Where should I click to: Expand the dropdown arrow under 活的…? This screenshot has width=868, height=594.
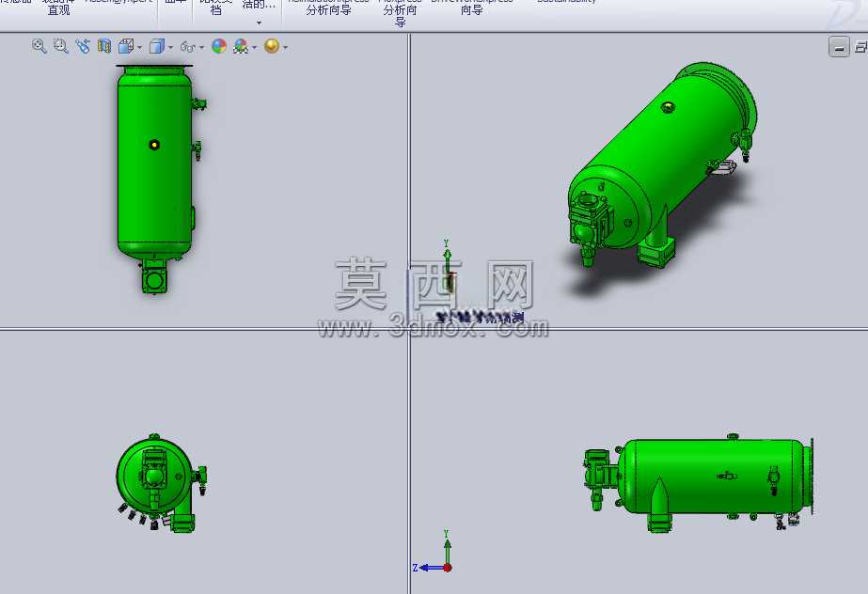point(259,23)
